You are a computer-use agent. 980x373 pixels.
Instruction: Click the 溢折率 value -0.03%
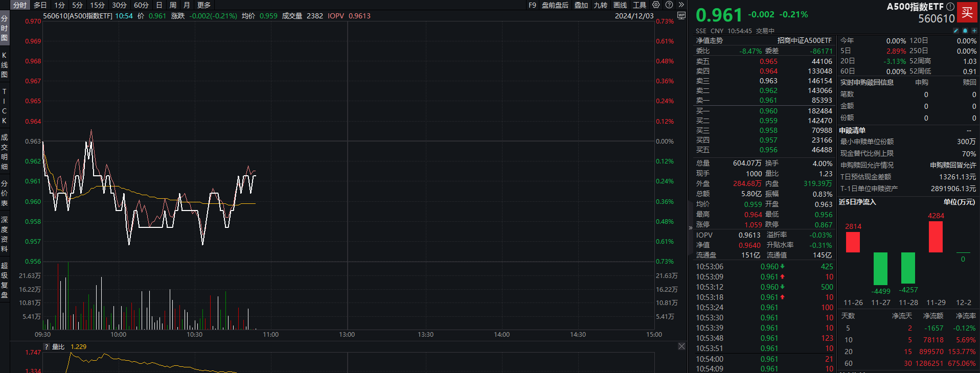pyautogui.click(x=821, y=235)
